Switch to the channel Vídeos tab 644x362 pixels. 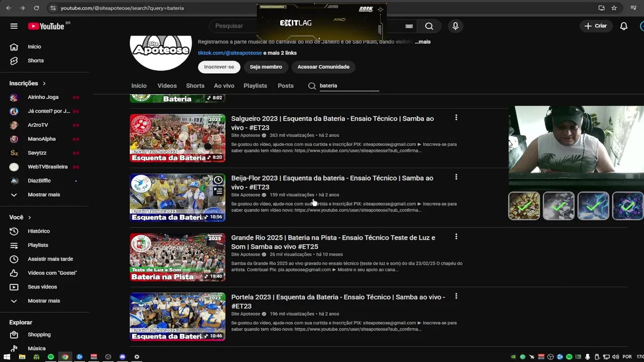pyautogui.click(x=167, y=86)
